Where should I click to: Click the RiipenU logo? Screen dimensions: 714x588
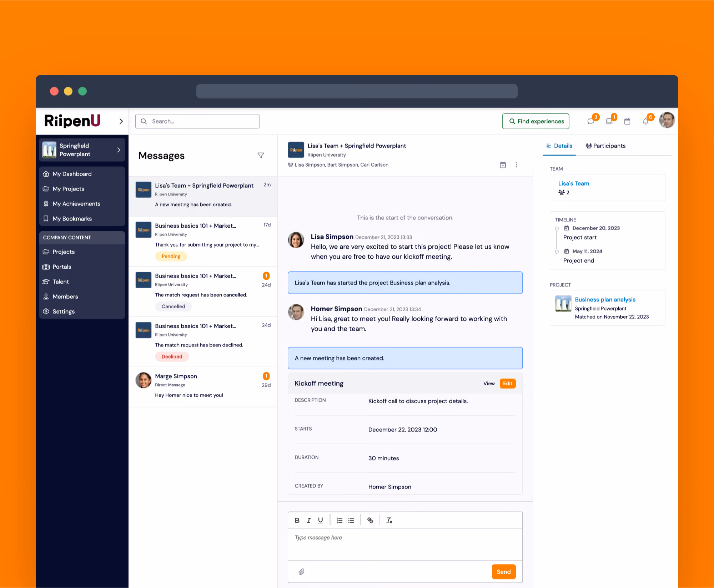[72, 121]
